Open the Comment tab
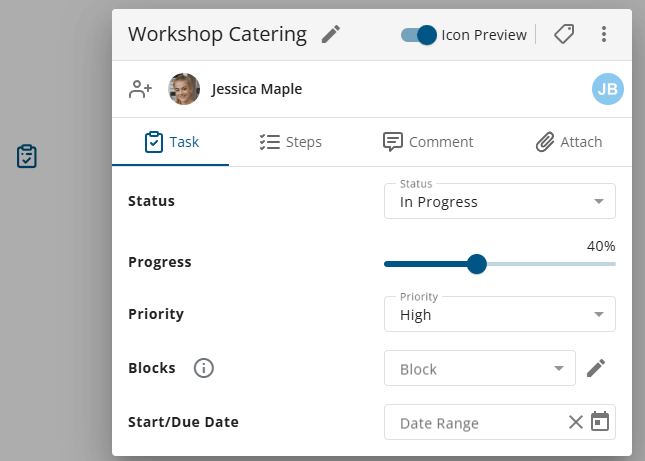This screenshot has height=461, width=645. click(428, 142)
